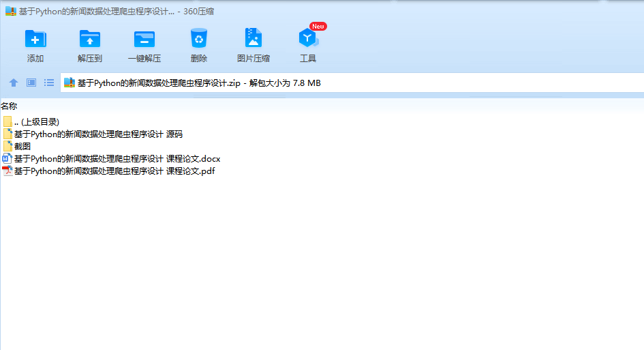Image resolution: width=644 pixels, height=350 pixels.
Task: Click the 添加 label text
Action: pyautogui.click(x=35, y=59)
